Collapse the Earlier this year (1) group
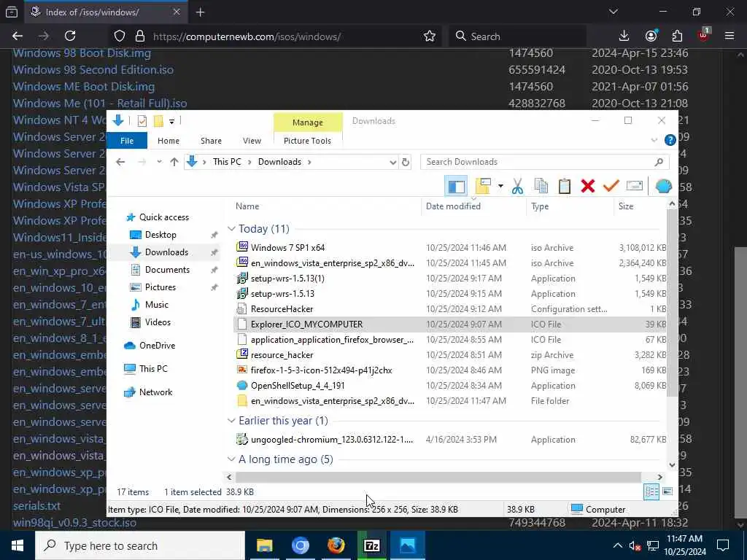Screen dimensions: 747x560 pyautogui.click(x=231, y=421)
